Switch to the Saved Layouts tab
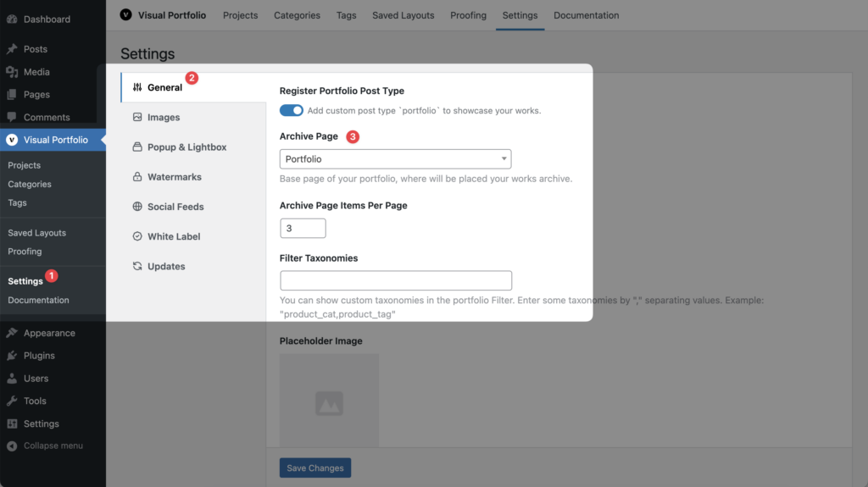The height and width of the screenshot is (487, 868). pos(403,15)
